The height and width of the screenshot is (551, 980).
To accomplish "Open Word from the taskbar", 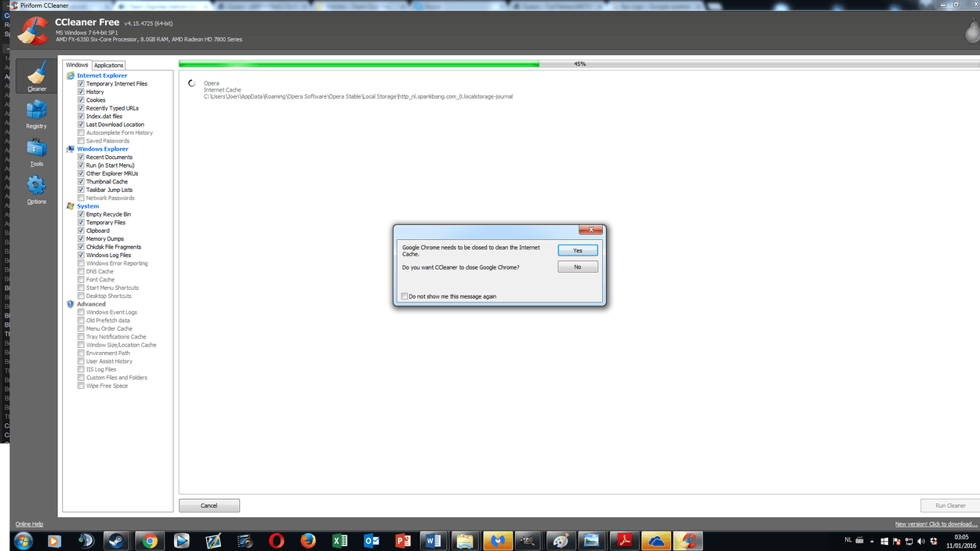I will (x=433, y=541).
